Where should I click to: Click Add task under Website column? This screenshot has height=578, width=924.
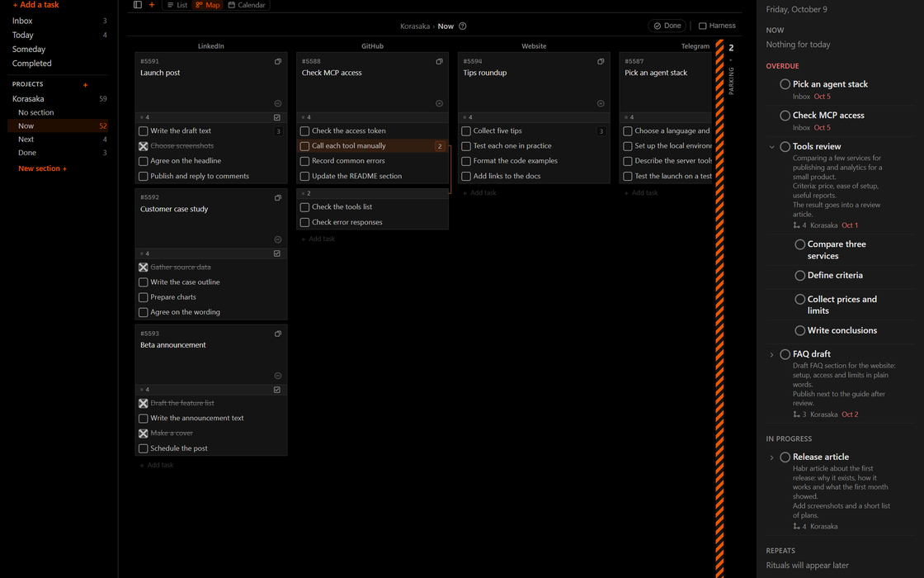(479, 193)
